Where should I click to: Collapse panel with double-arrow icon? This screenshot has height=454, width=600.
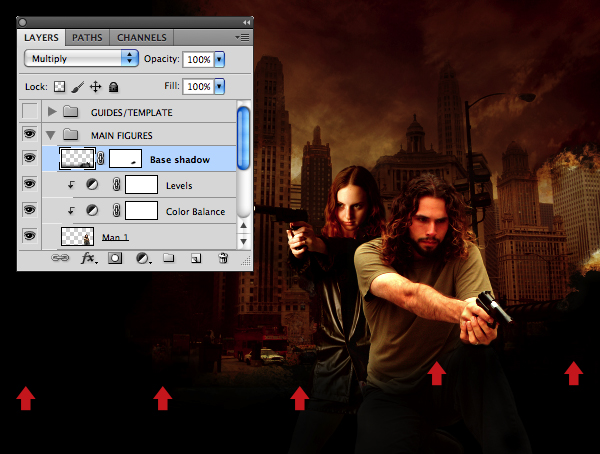click(x=246, y=23)
